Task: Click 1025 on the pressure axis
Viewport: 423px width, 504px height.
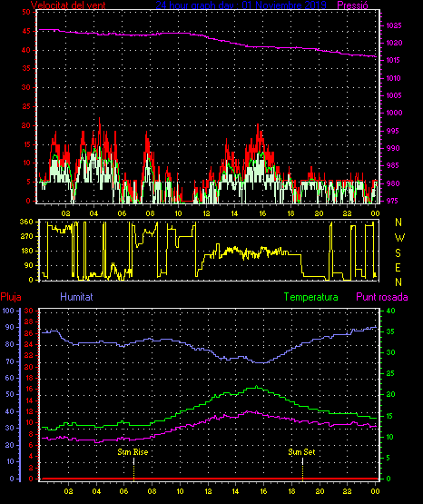Action: click(393, 25)
